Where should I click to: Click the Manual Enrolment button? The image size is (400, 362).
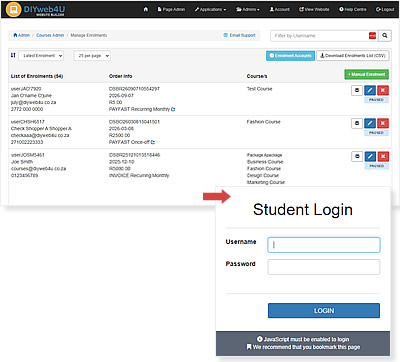(366, 74)
